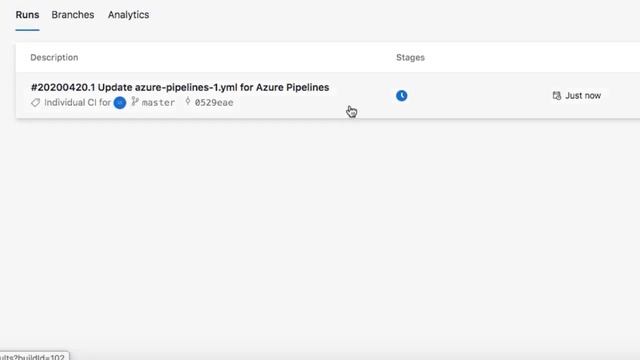Click the Individual CI for label

click(x=78, y=102)
